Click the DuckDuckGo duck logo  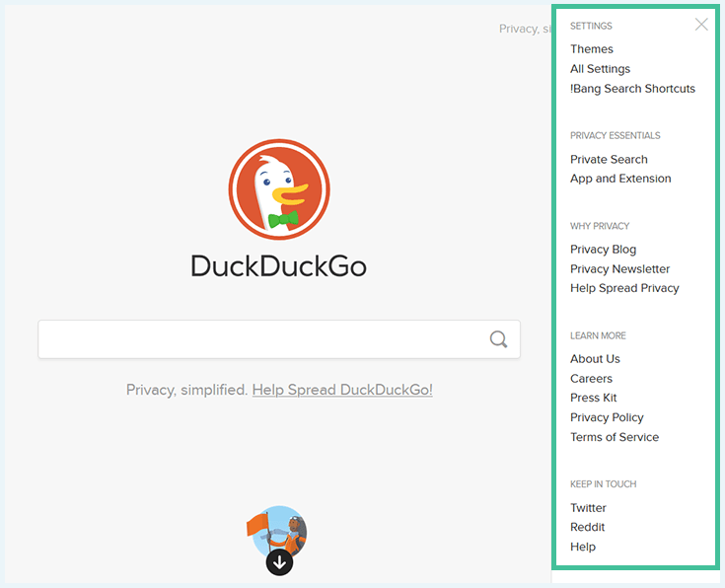coord(279,189)
